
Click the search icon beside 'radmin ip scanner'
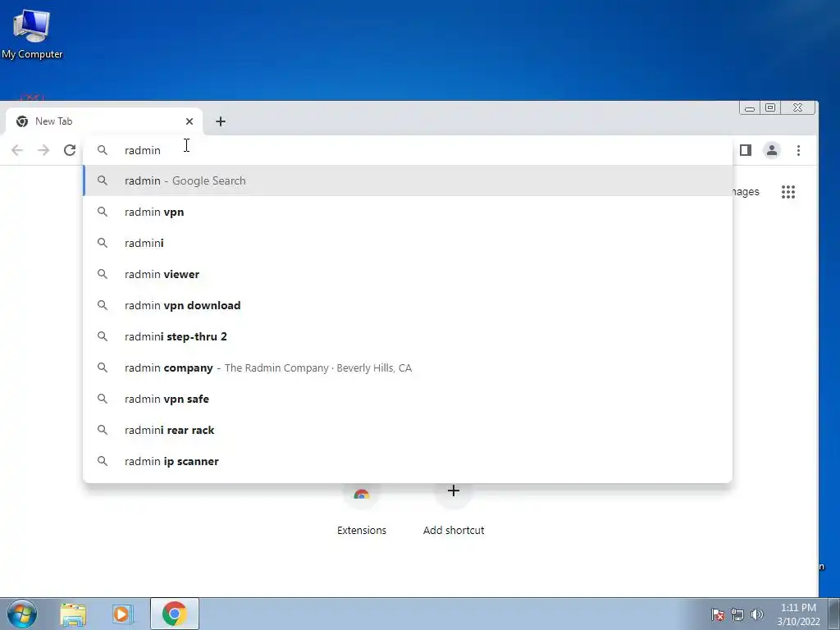pyautogui.click(x=103, y=461)
